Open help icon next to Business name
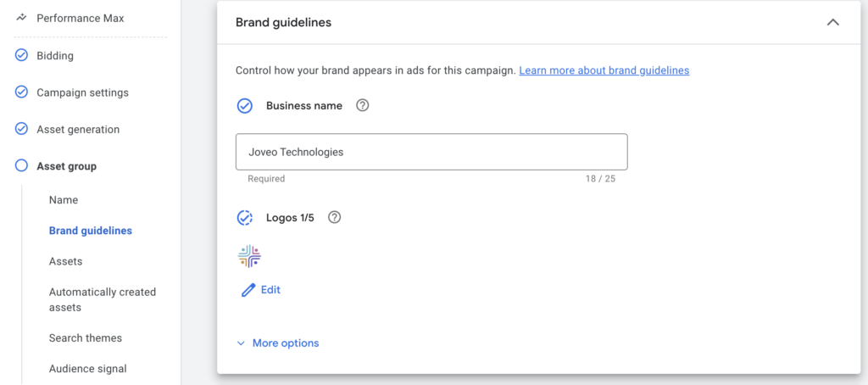The image size is (868, 385). pyautogui.click(x=363, y=106)
